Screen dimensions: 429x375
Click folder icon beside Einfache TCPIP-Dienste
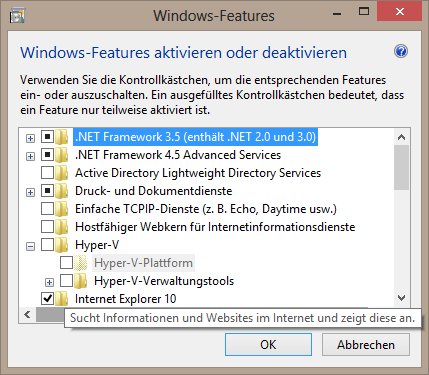62,209
